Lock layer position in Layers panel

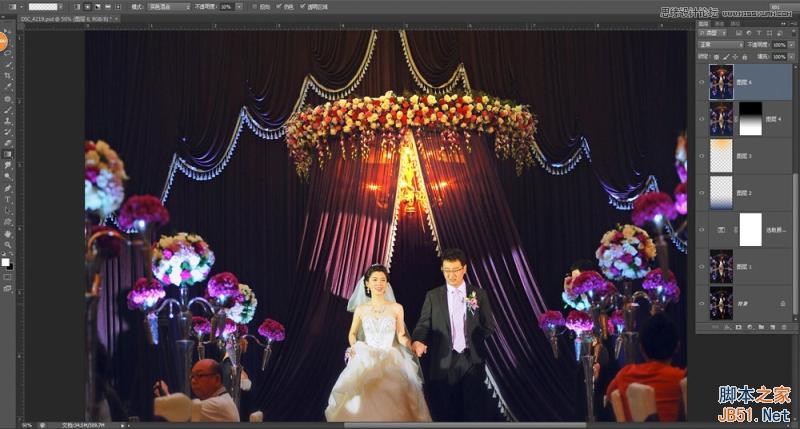click(735, 57)
